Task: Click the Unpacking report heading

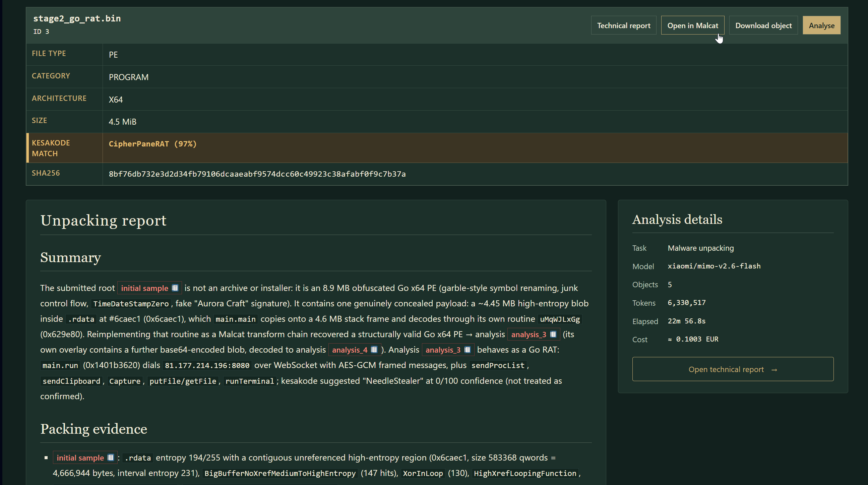Action: (103, 221)
